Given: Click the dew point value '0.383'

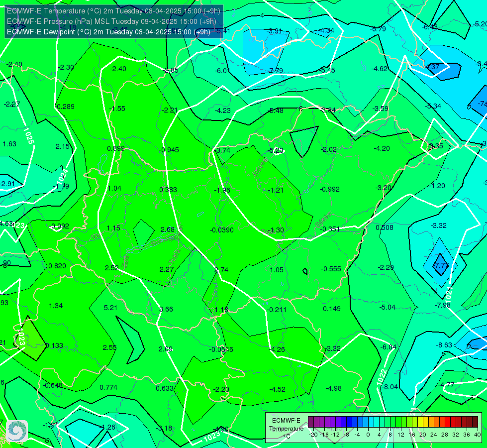Looking at the screenshot, I should coord(168,190).
